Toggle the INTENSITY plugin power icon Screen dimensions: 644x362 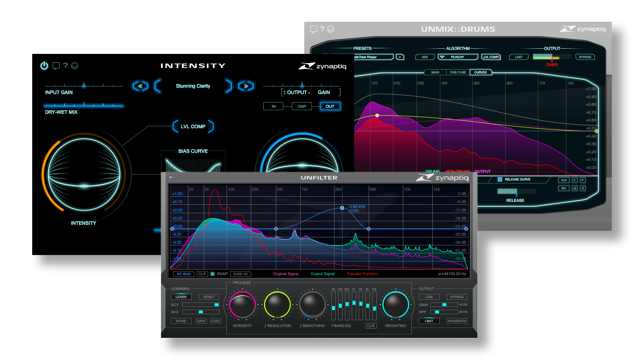click(x=44, y=66)
